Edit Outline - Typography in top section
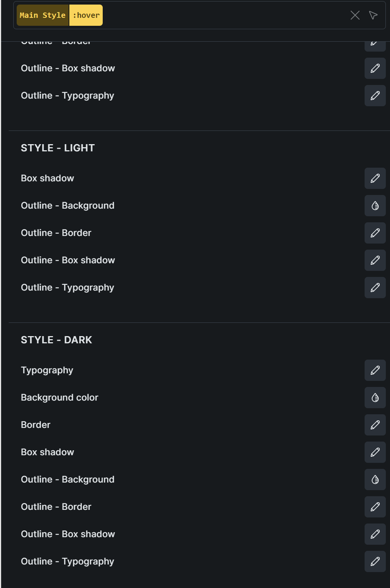Viewport: 390px width, 588px height. (x=375, y=96)
